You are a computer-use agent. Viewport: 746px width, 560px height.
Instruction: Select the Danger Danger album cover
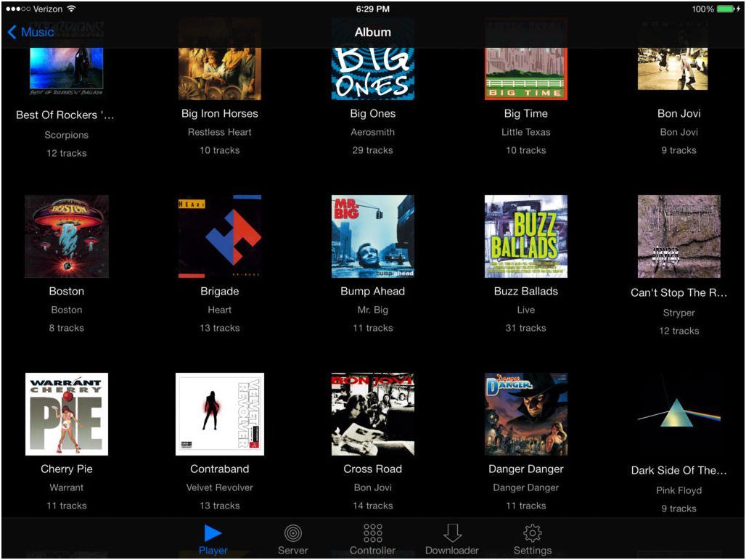[x=526, y=414]
